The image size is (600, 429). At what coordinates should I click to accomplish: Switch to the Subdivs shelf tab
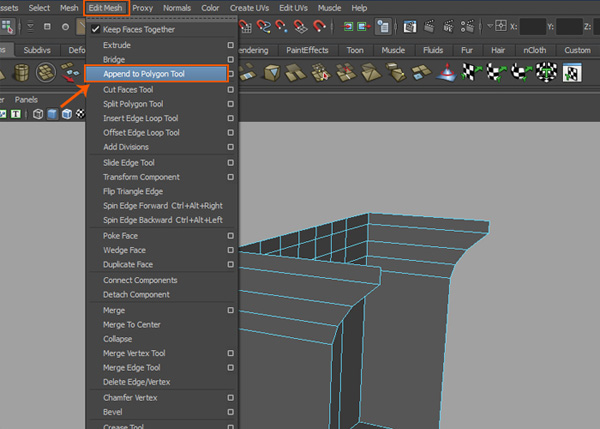pyautogui.click(x=37, y=50)
